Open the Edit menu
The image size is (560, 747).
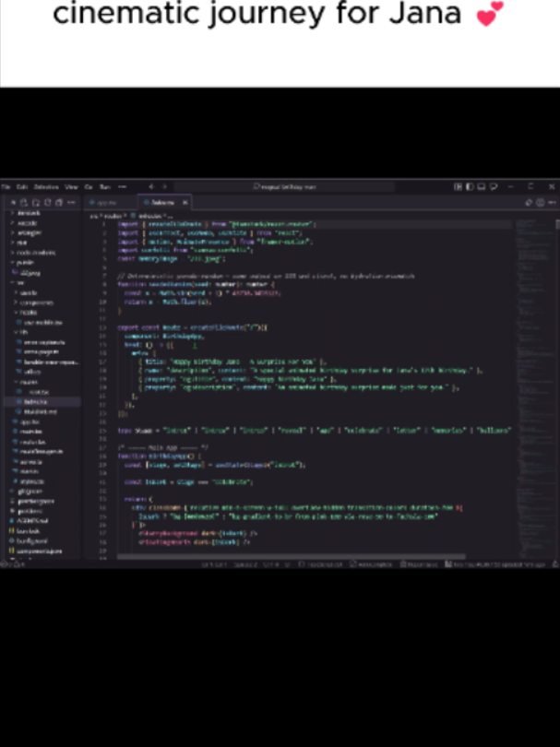[x=22, y=186]
